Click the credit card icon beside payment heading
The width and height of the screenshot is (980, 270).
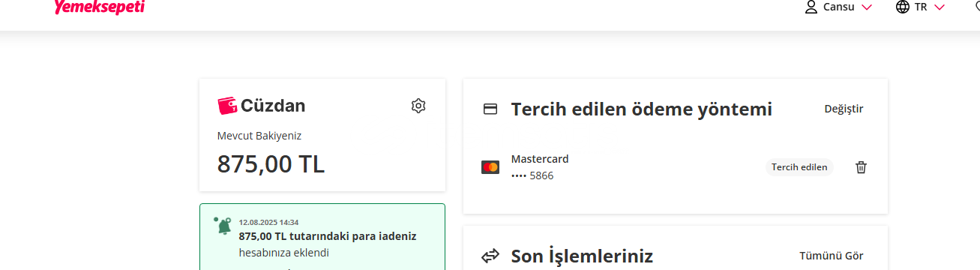(490, 109)
